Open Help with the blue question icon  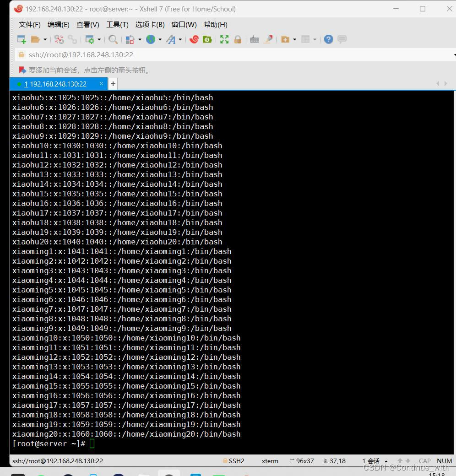click(x=328, y=39)
